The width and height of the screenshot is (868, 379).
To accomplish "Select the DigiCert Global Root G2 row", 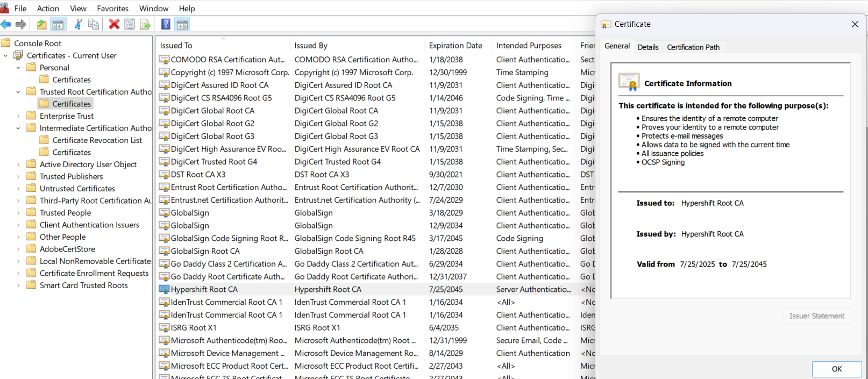I will pos(376,124).
